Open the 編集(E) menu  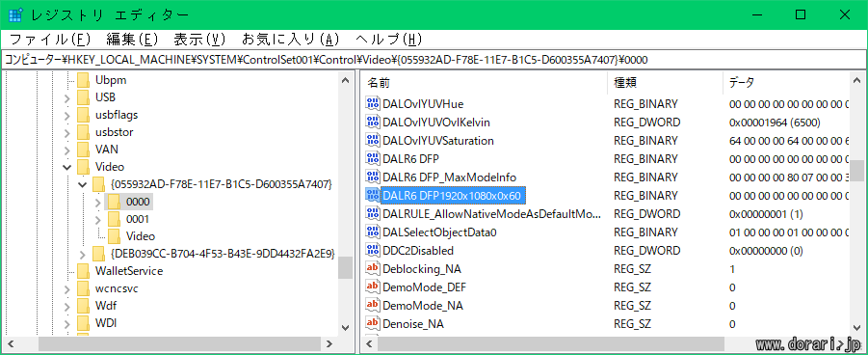pos(132,40)
